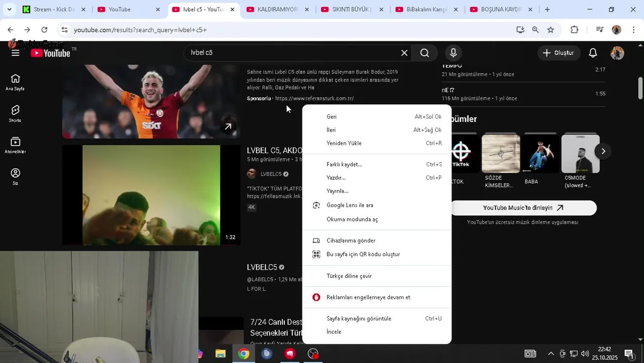The height and width of the screenshot is (363, 644).
Task: Open a new browser tab
Action: [x=547, y=9]
